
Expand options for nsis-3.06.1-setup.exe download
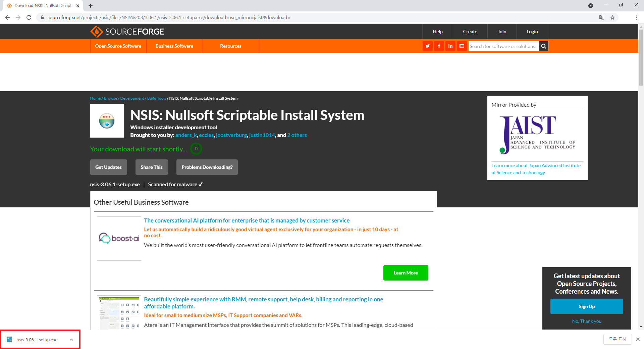point(71,340)
